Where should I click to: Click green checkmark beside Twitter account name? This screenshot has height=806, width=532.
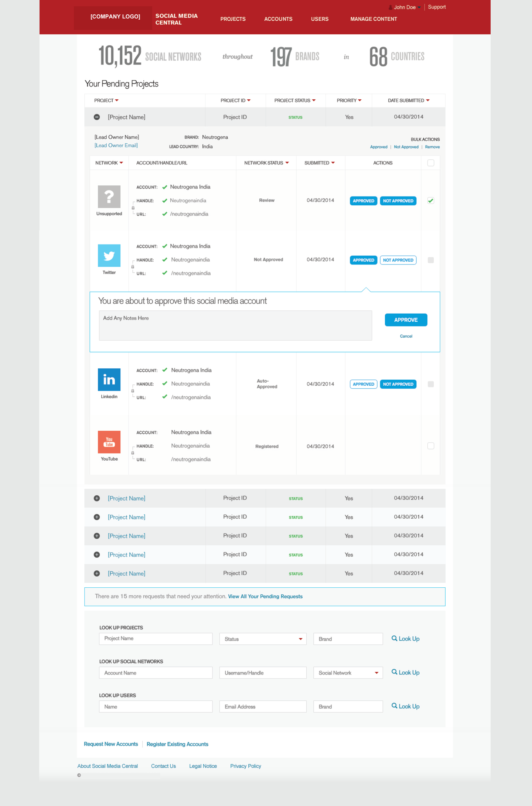click(165, 246)
